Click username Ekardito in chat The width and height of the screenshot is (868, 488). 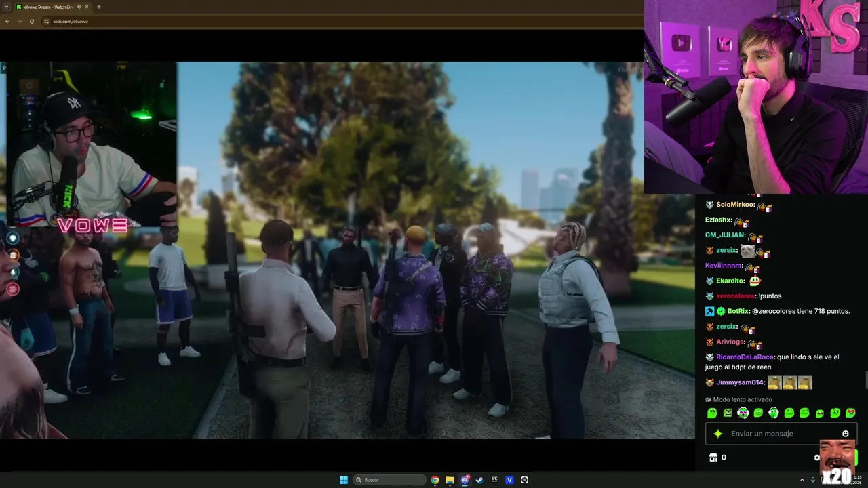click(730, 281)
